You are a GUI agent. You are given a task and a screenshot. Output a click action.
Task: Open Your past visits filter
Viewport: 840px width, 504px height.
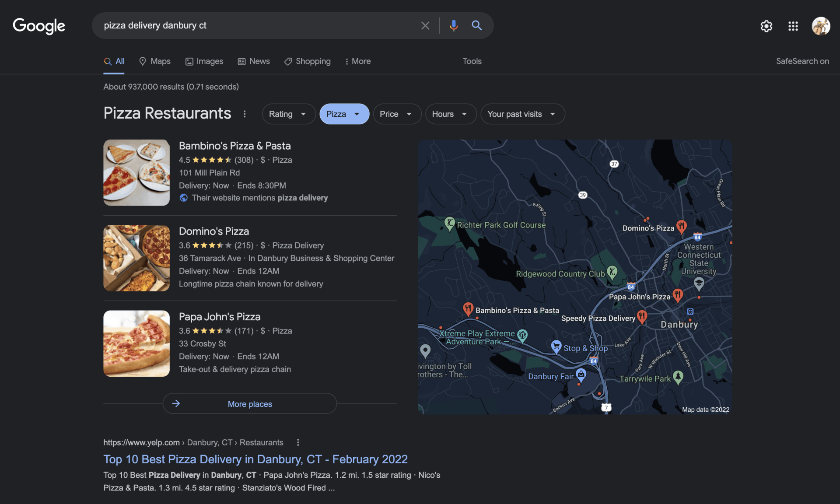(522, 114)
